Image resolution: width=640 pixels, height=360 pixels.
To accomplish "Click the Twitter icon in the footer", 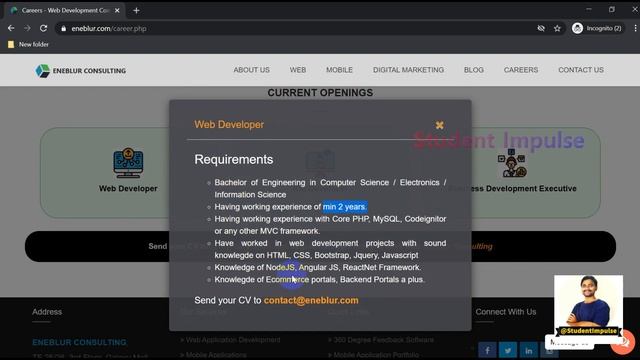I will (508, 350).
